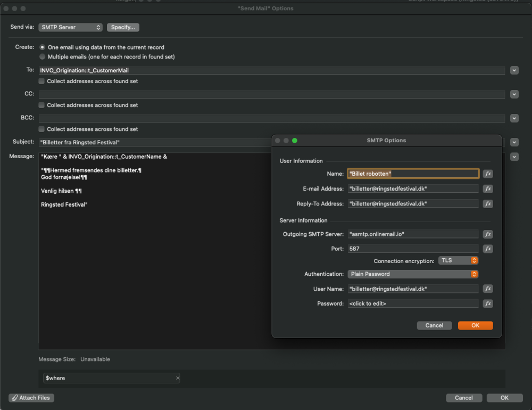Select "One email using data from current record"
Image resolution: width=532 pixels, height=410 pixels.
[x=42, y=47]
